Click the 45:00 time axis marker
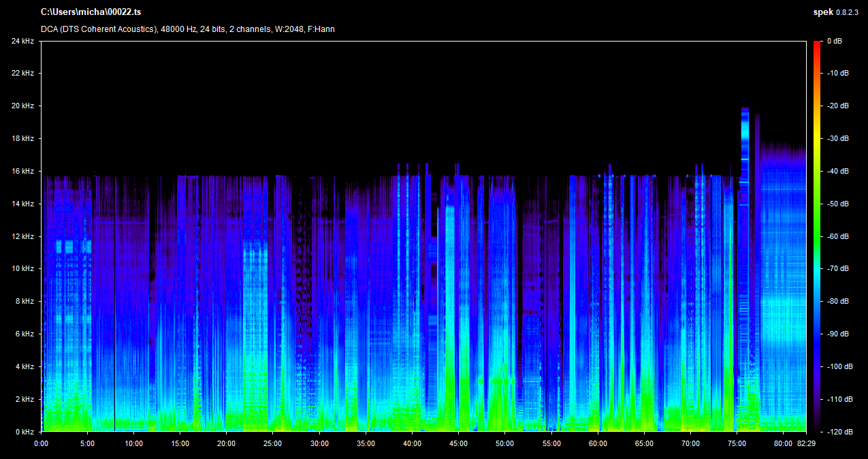This screenshot has height=459, width=868. [x=458, y=443]
